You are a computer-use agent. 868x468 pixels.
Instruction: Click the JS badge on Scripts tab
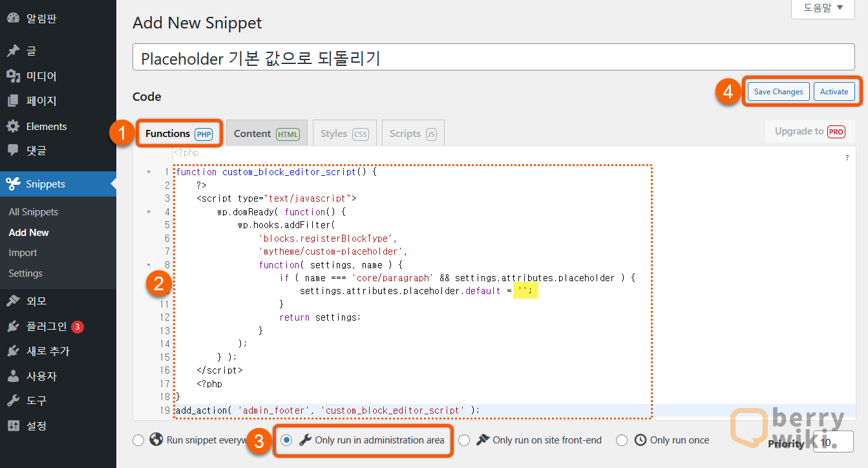(x=431, y=134)
